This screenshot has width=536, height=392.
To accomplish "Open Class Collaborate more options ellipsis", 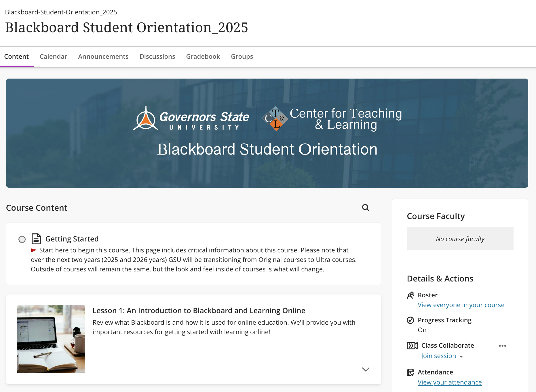I will tap(502, 346).
